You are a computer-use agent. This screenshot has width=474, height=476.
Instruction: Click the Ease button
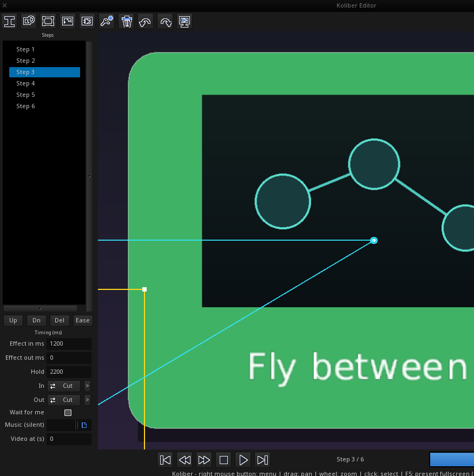[x=83, y=320]
